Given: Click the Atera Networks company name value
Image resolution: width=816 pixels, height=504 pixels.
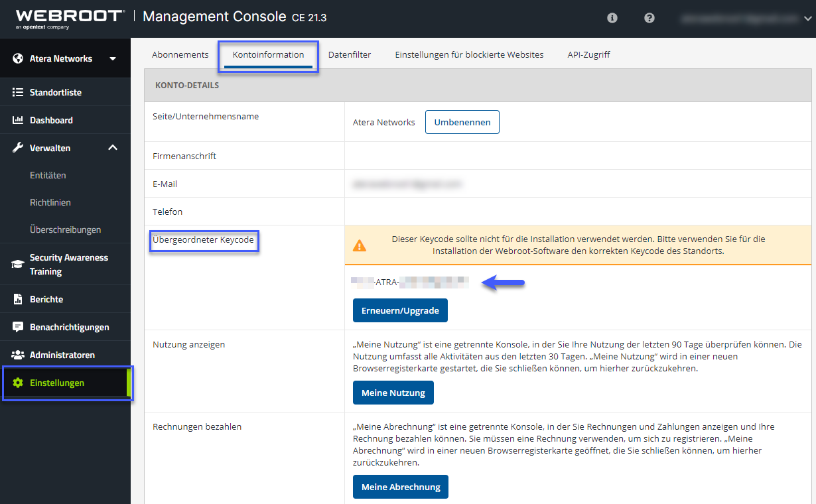Looking at the screenshot, I should 384,122.
